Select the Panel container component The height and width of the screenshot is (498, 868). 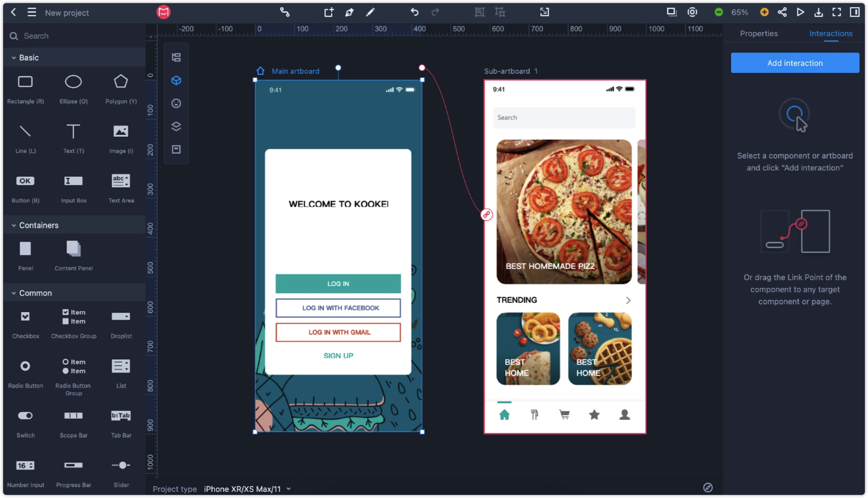[25, 256]
